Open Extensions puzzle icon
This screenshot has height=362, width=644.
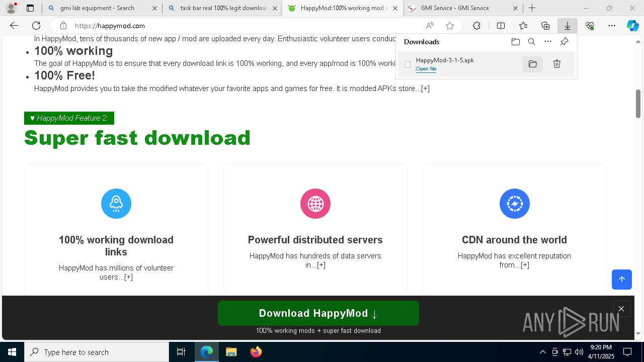[x=476, y=26]
